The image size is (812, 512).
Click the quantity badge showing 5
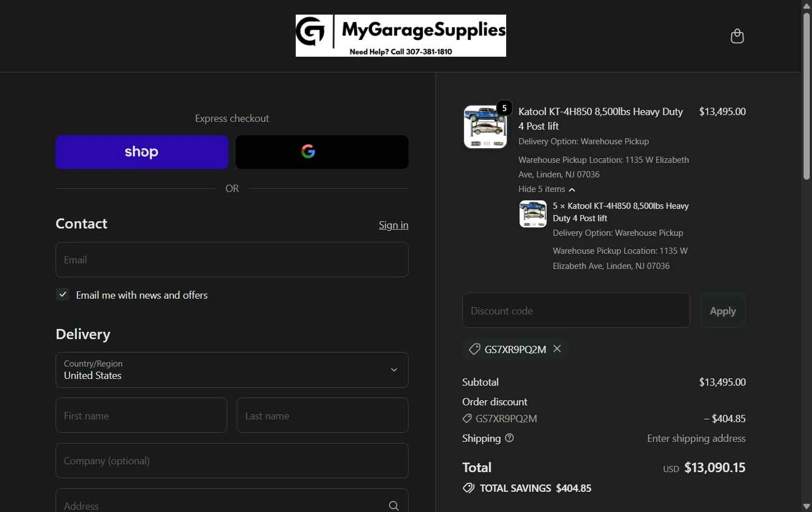504,108
